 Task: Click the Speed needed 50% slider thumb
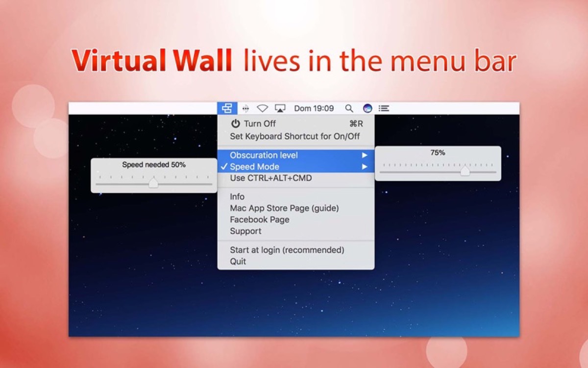click(153, 184)
